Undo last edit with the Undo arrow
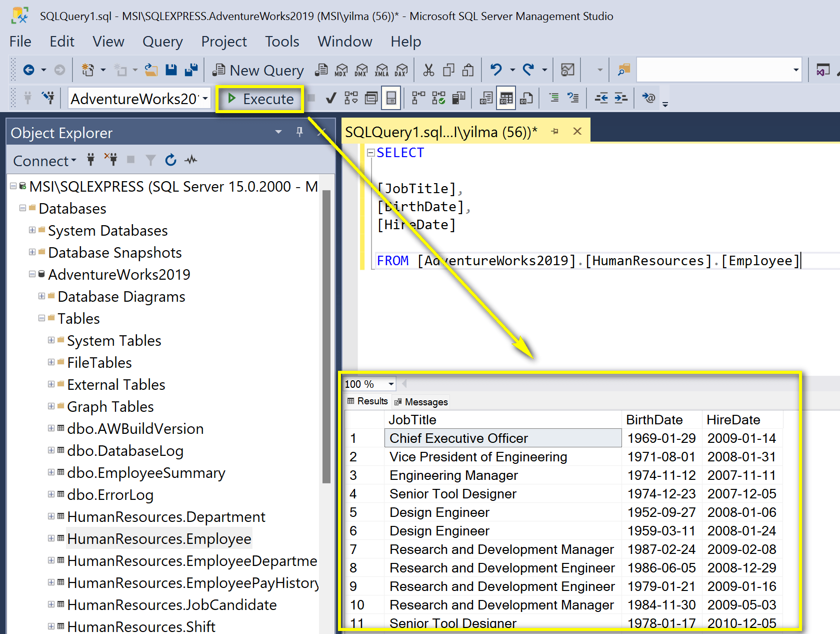 496,70
